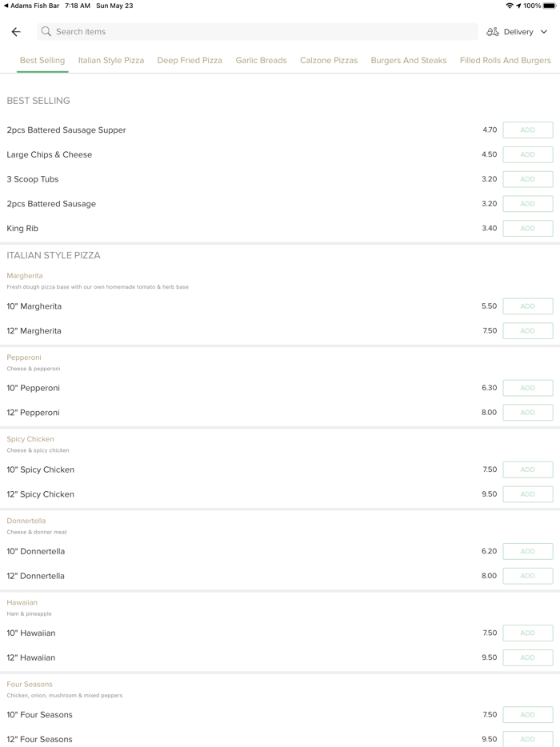Add King Rib to basket
The width and height of the screenshot is (560, 747).
pos(527,228)
